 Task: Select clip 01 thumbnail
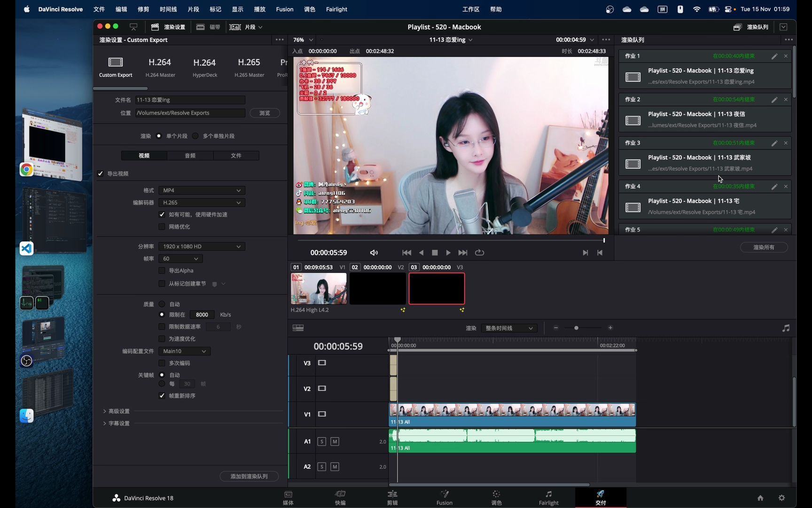tap(319, 289)
